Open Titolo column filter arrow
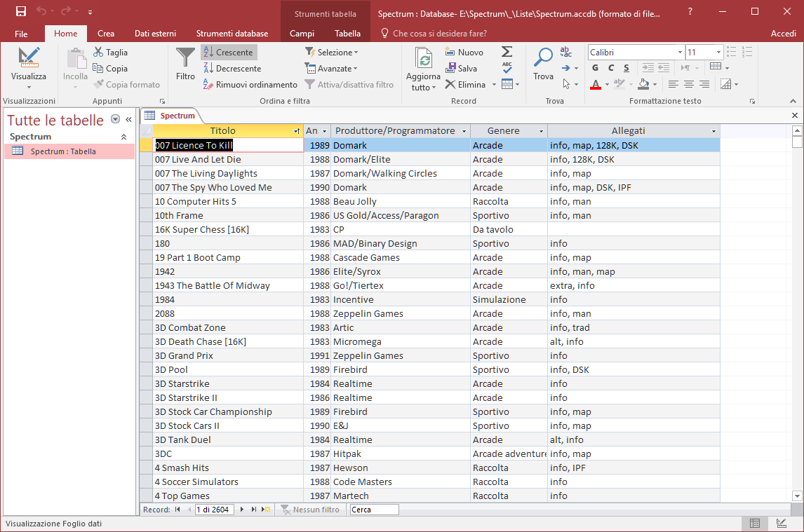804x532 pixels. point(296,131)
